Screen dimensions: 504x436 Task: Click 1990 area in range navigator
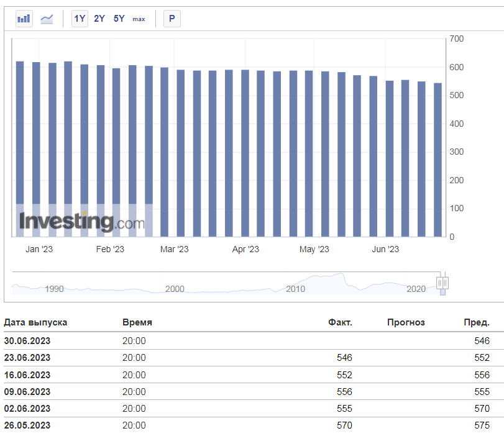[54, 289]
